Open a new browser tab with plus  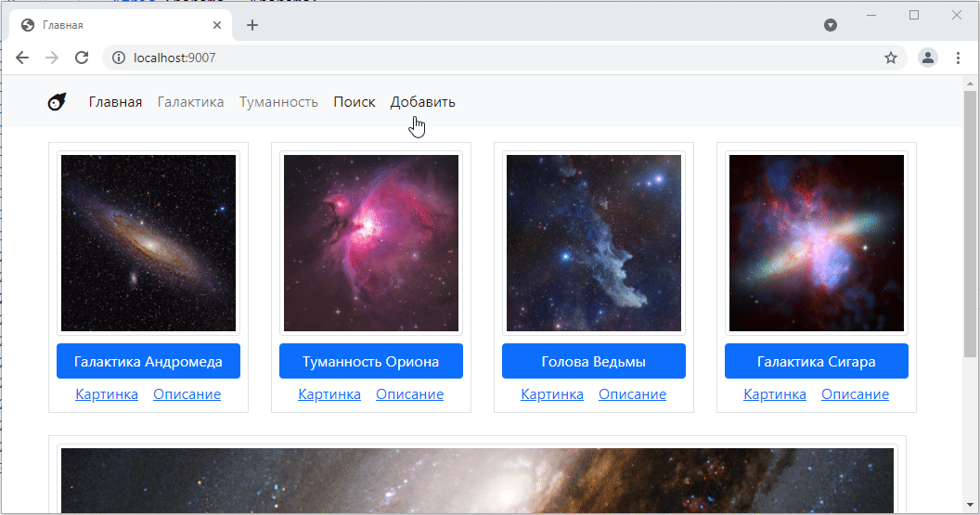tap(252, 25)
